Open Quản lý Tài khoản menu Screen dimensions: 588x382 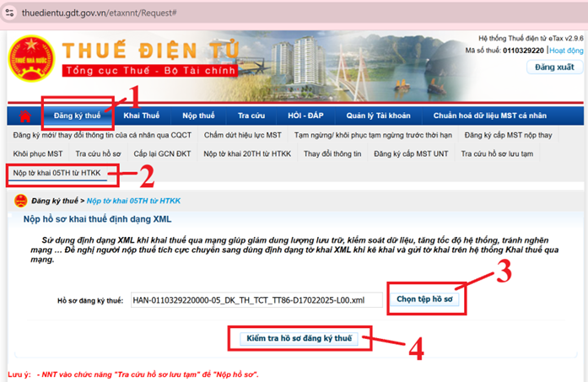pyautogui.click(x=378, y=116)
